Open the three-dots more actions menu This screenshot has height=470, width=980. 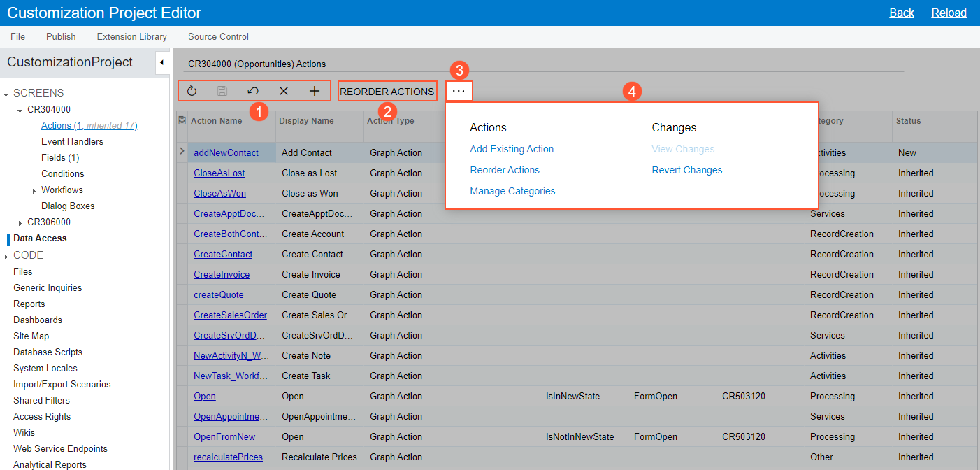pos(459,92)
